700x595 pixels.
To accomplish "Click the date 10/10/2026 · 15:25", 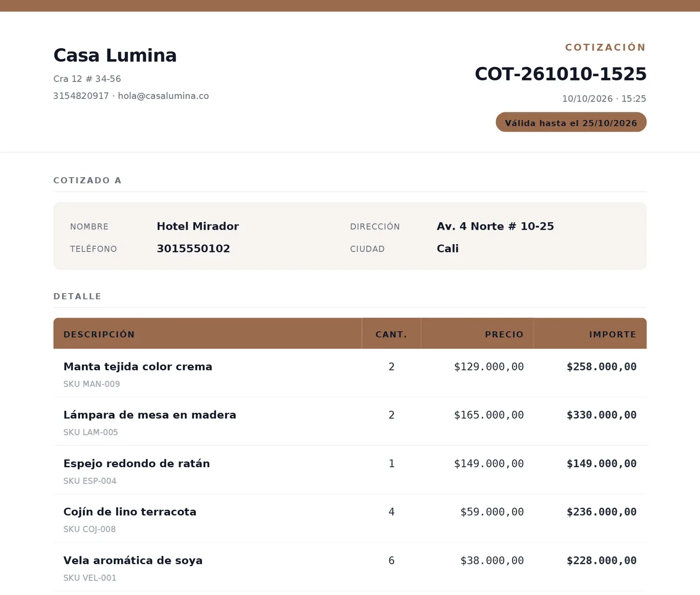I will (604, 98).
